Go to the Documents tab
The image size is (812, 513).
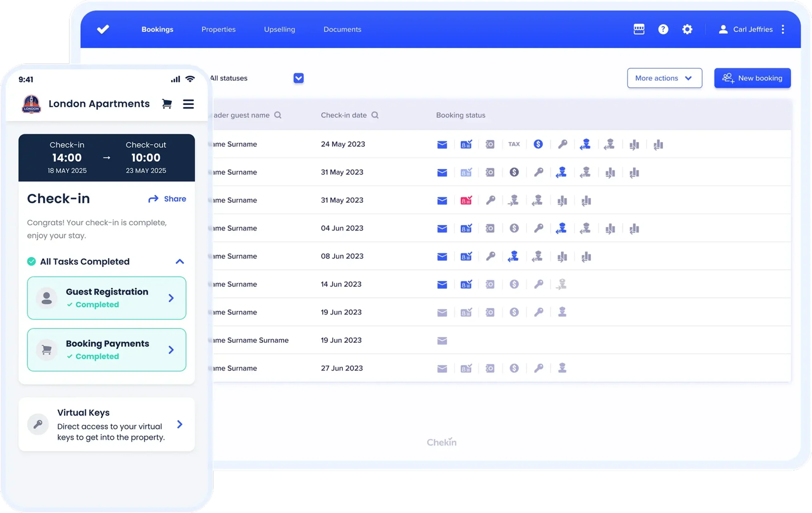pyautogui.click(x=342, y=29)
